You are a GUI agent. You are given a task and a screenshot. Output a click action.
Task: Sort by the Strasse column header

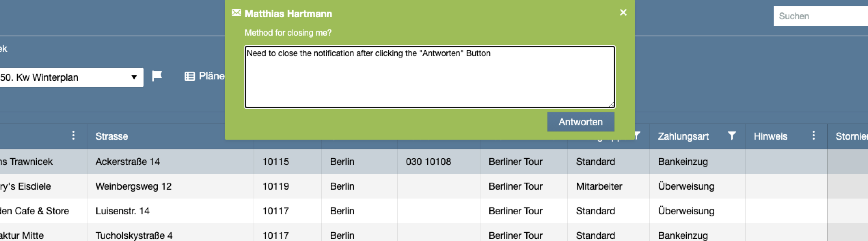pos(112,136)
